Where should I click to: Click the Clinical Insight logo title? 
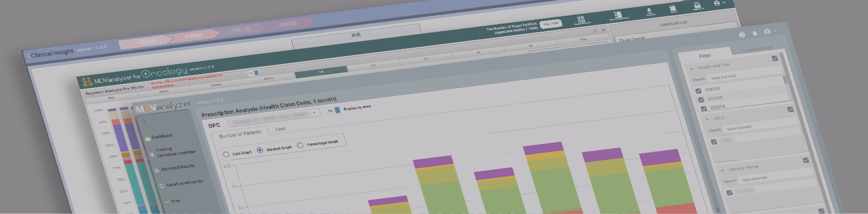click(50, 53)
